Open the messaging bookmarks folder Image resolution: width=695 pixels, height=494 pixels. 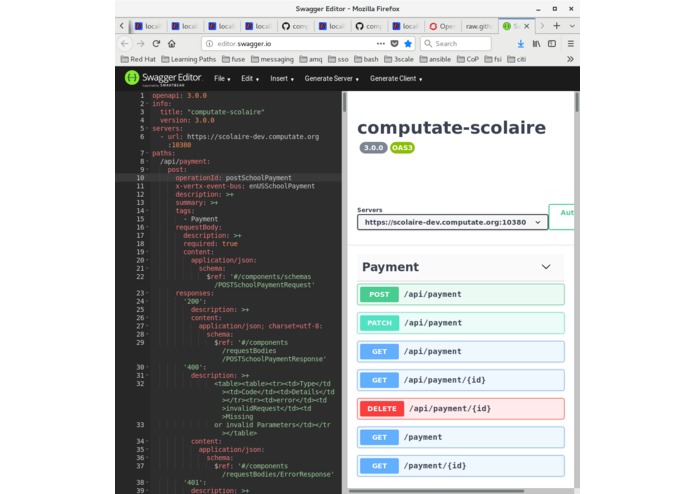(272, 59)
